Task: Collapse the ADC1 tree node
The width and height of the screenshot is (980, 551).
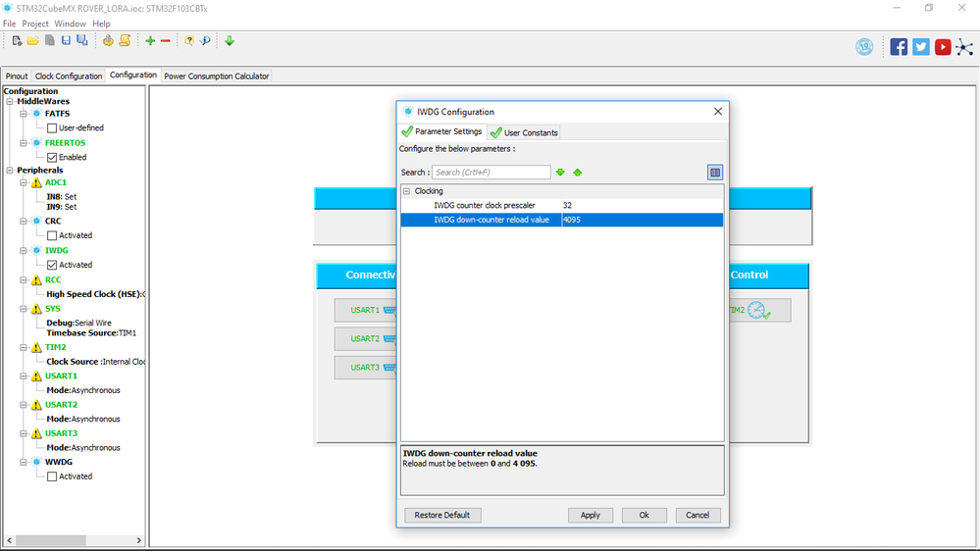Action: [x=24, y=183]
